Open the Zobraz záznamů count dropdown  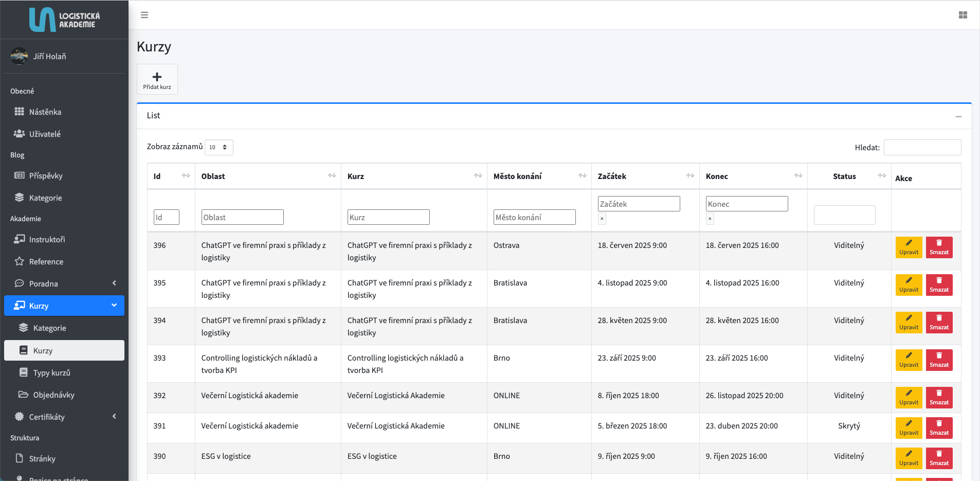[219, 147]
